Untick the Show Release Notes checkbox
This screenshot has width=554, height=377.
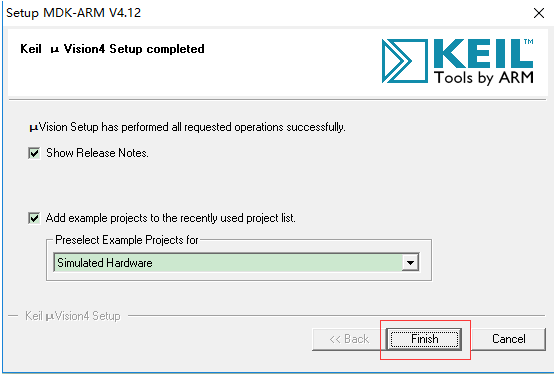point(34,153)
